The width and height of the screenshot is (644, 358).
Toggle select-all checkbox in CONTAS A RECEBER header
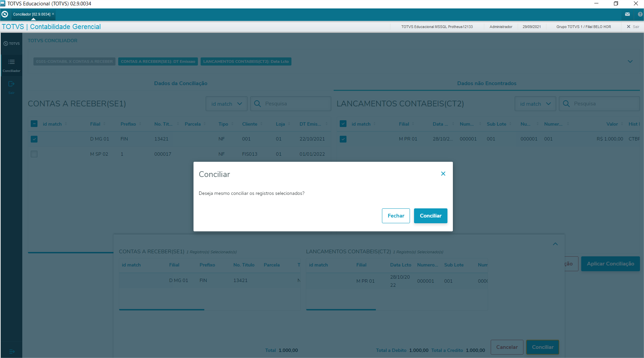pos(34,124)
